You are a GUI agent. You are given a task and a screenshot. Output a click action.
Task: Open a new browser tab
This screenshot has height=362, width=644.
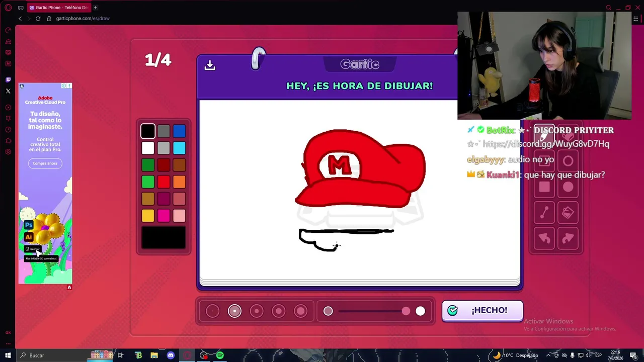pyautogui.click(x=95, y=8)
